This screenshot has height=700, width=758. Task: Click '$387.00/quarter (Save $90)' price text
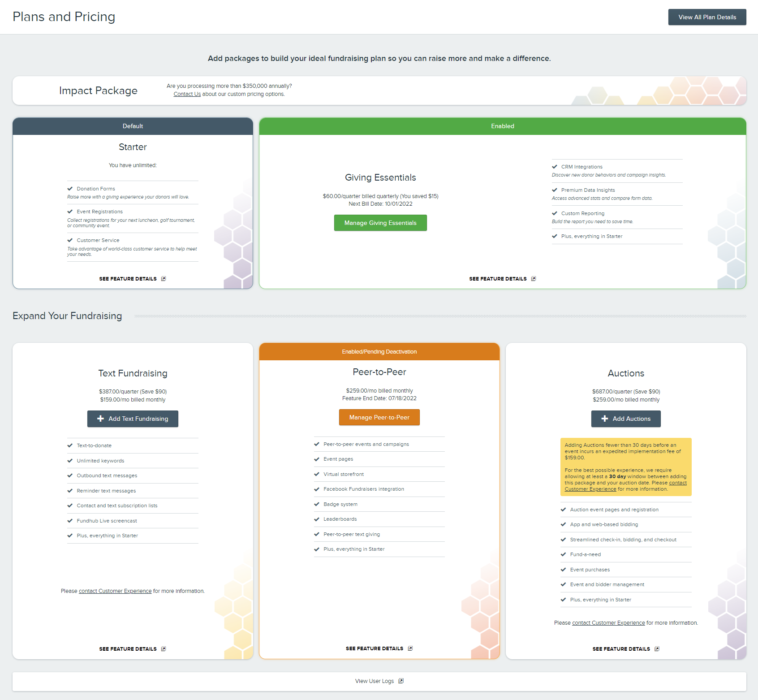tap(133, 392)
